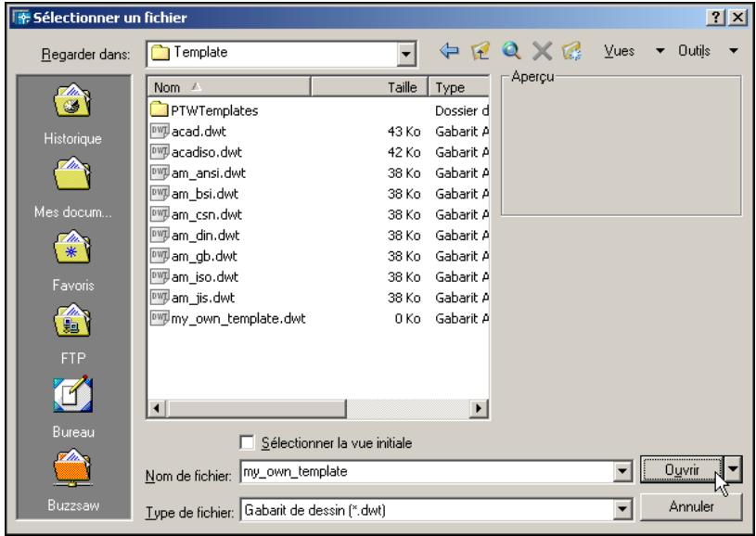Click the Template folder name in combo
Screen dimensions: 756x536
click(x=200, y=52)
